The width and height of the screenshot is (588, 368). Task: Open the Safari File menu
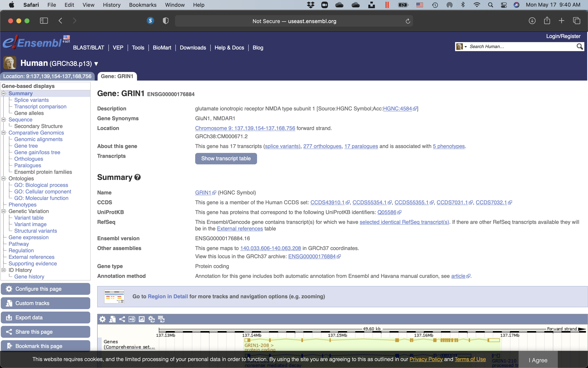coord(51,5)
